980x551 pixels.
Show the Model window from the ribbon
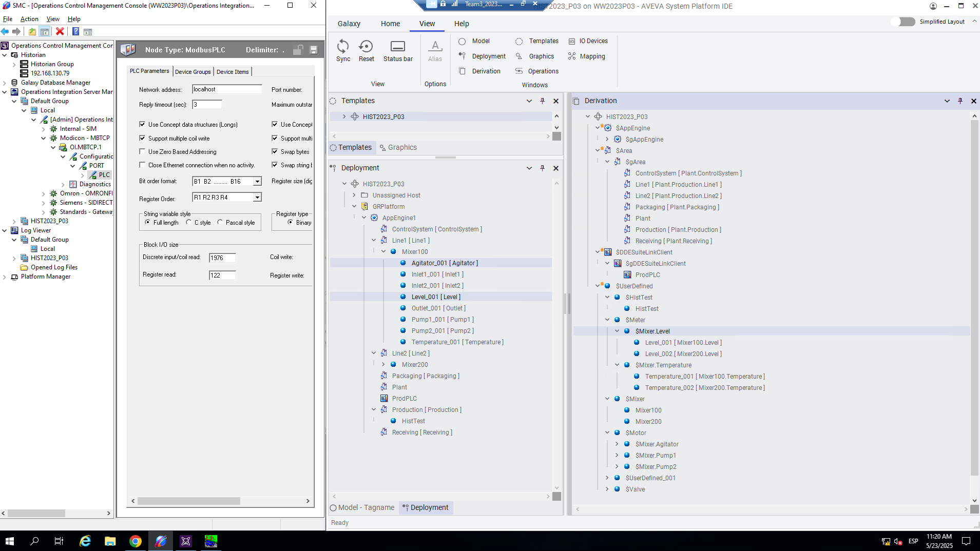tap(474, 41)
